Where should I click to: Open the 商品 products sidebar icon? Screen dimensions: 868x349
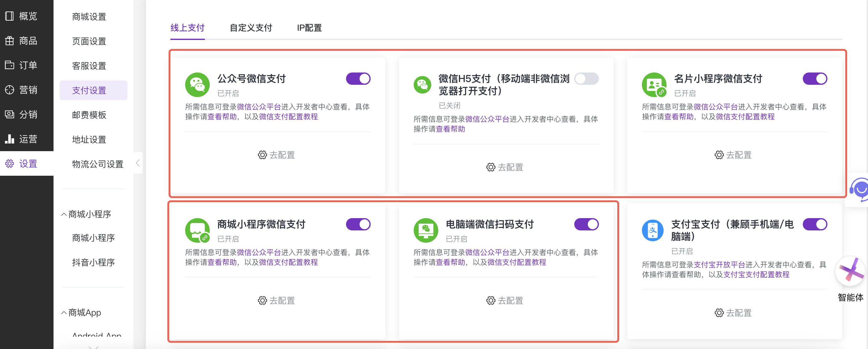(x=10, y=41)
